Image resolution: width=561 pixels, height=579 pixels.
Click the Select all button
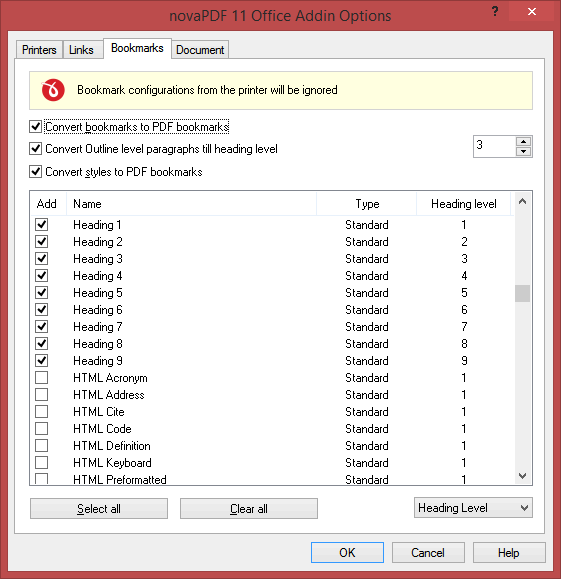[99, 508]
